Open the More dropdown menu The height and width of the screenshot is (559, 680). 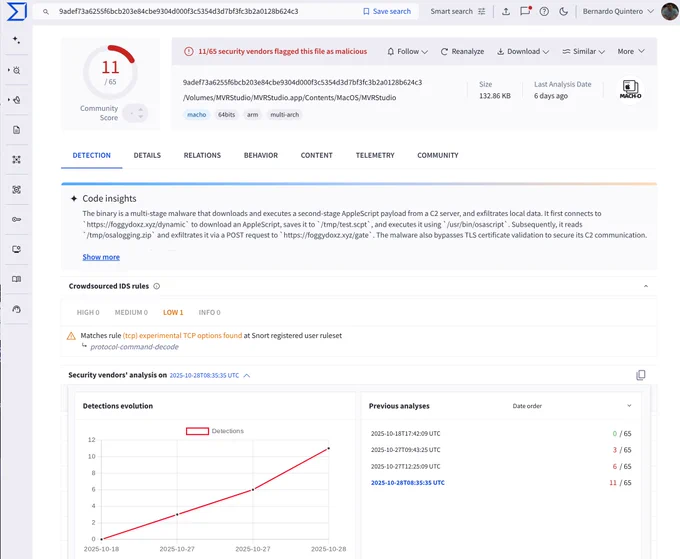(631, 52)
